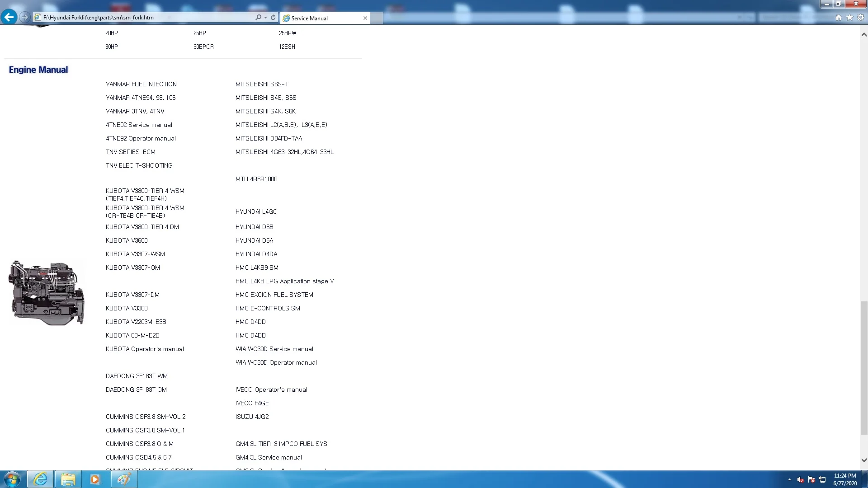
Task: Open CUMMINS QSF3.8 SM-VOL.2 link
Action: tap(146, 417)
